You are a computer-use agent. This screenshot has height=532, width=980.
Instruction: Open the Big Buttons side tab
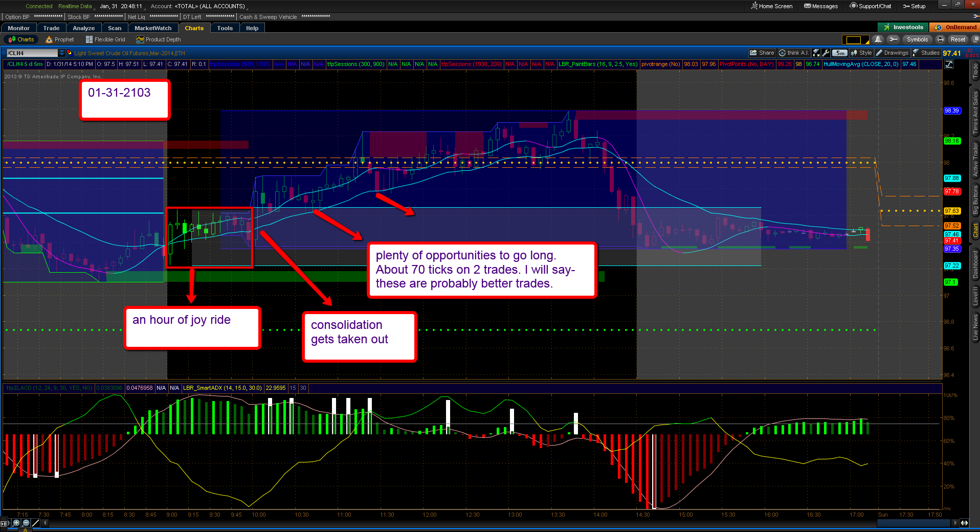[x=975, y=199]
